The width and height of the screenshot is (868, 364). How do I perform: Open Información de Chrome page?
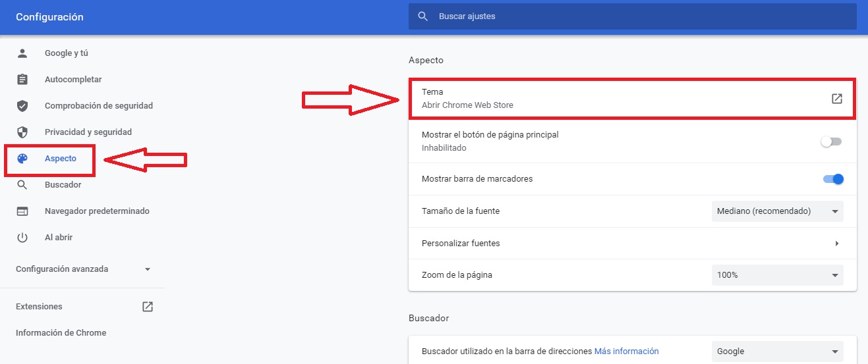61,333
